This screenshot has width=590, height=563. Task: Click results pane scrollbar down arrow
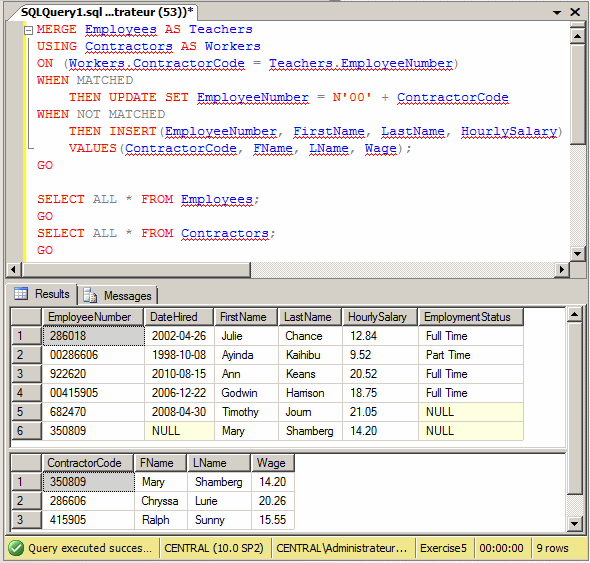pos(575,523)
